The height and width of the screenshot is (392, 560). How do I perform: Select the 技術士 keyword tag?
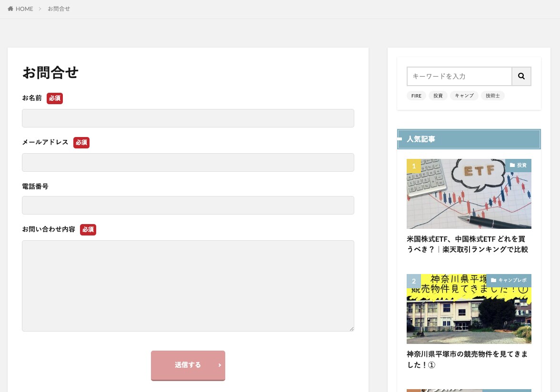[x=493, y=96]
